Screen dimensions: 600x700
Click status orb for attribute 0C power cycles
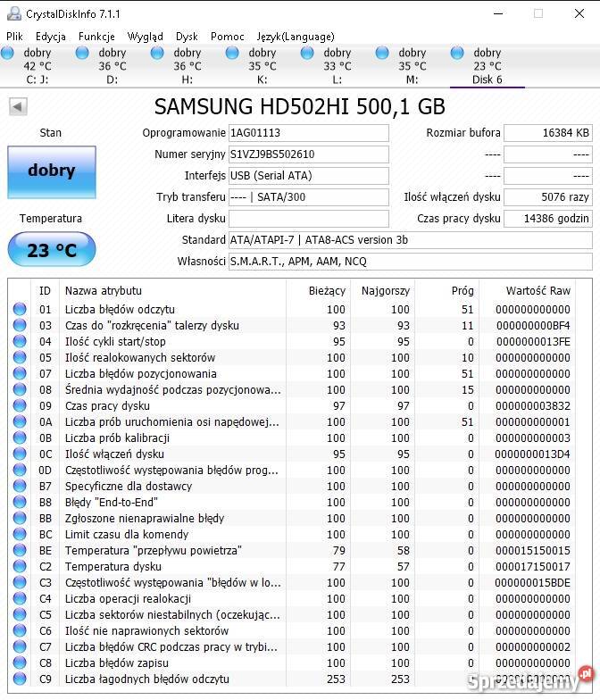click(20, 454)
